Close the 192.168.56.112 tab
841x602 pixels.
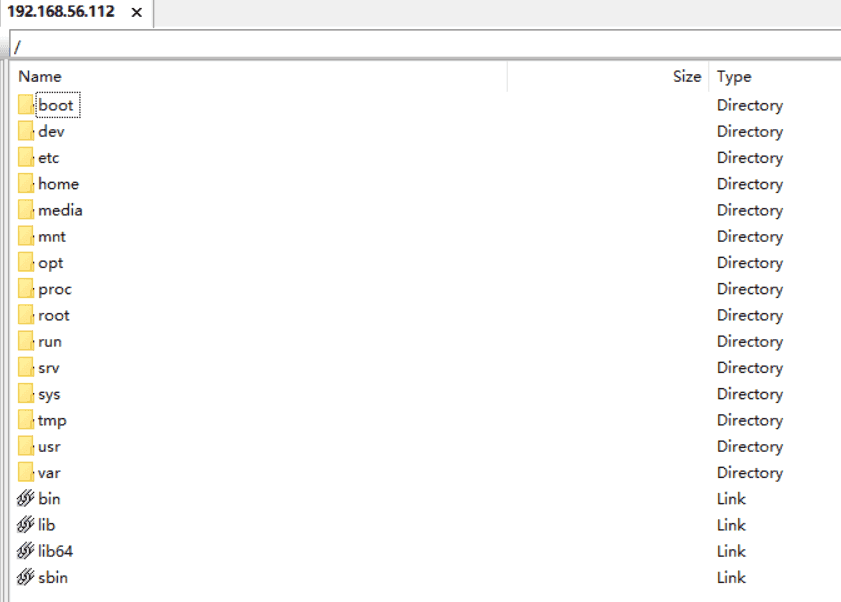(x=137, y=12)
